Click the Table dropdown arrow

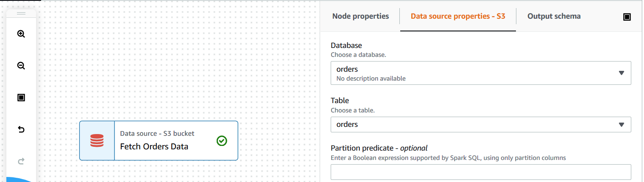coord(621,124)
